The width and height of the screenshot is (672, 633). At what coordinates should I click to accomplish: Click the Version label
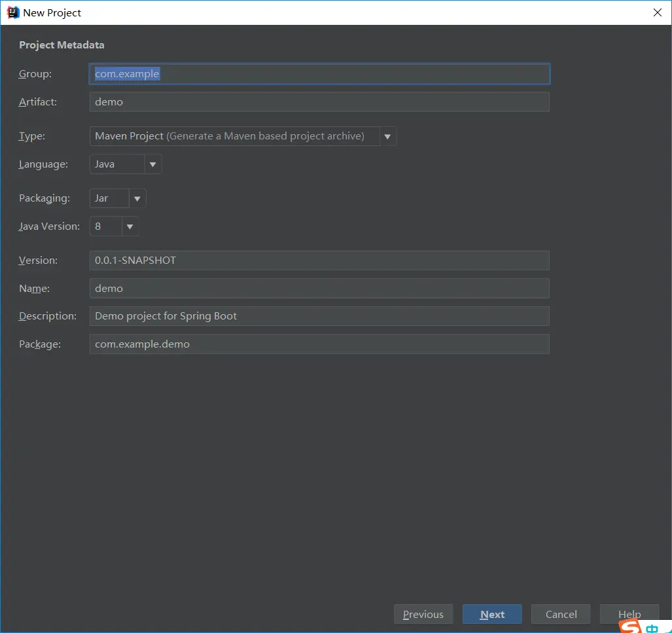click(x=38, y=261)
